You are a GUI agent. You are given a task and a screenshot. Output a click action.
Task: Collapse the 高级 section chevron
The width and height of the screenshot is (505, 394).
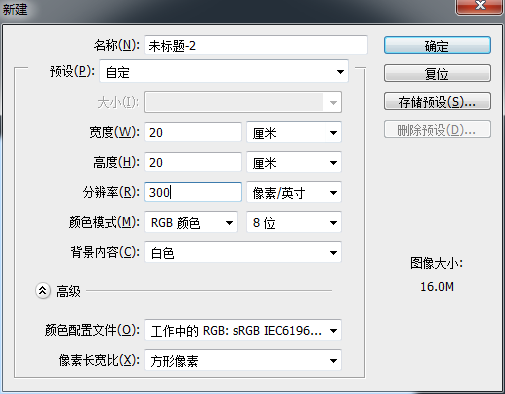click(x=43, y=291)
